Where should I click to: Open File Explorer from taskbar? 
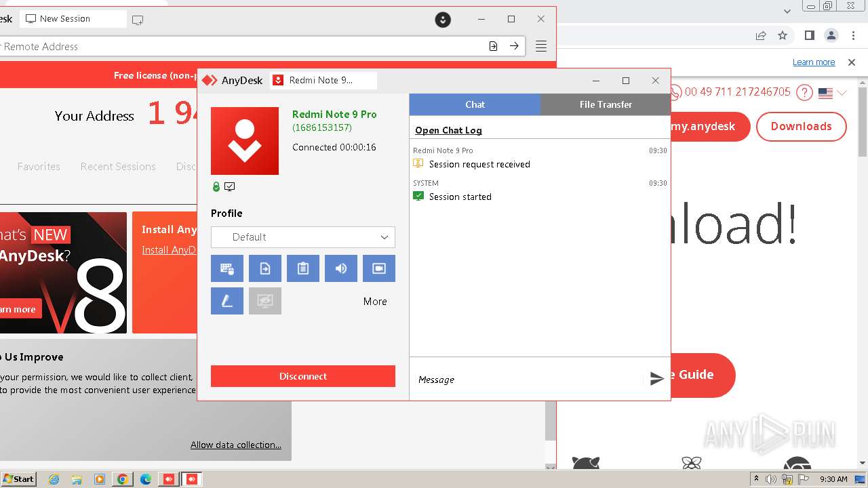[77, 479]
